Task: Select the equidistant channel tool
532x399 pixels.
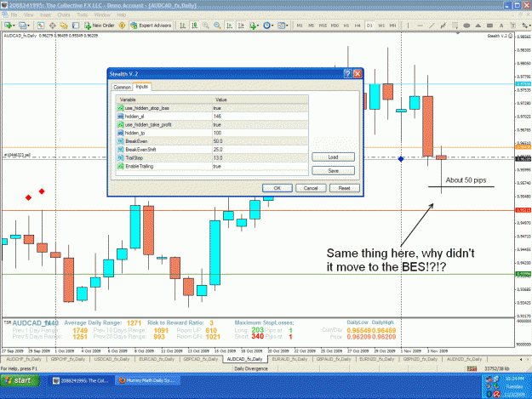Action: [443, 26]
